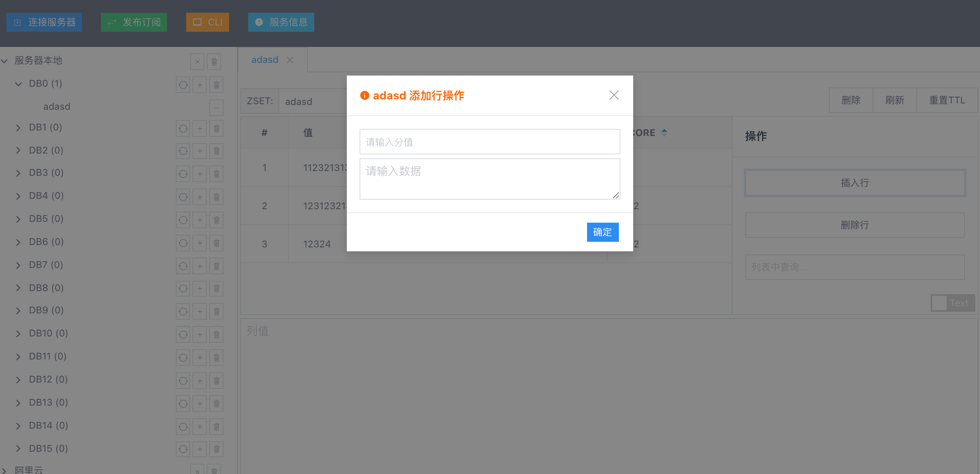The width and height of the screenshot is (980, 474).
Task: Click the 确定 confirm button
Action: click(602, 232)
